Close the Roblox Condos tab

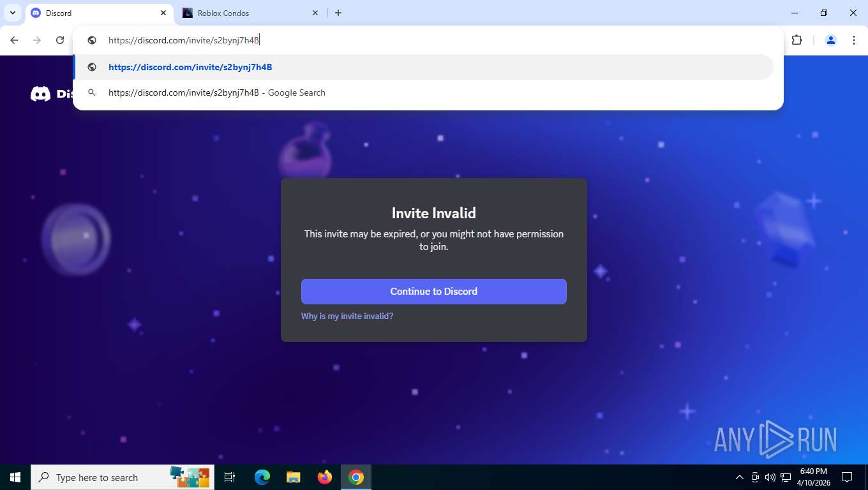click(x=315, y=13)
